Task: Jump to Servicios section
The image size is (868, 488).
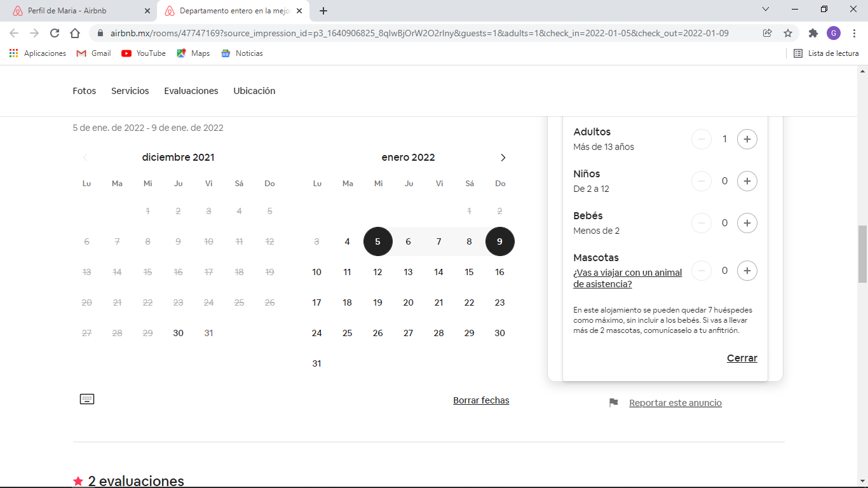Action: tap(130, 91)
